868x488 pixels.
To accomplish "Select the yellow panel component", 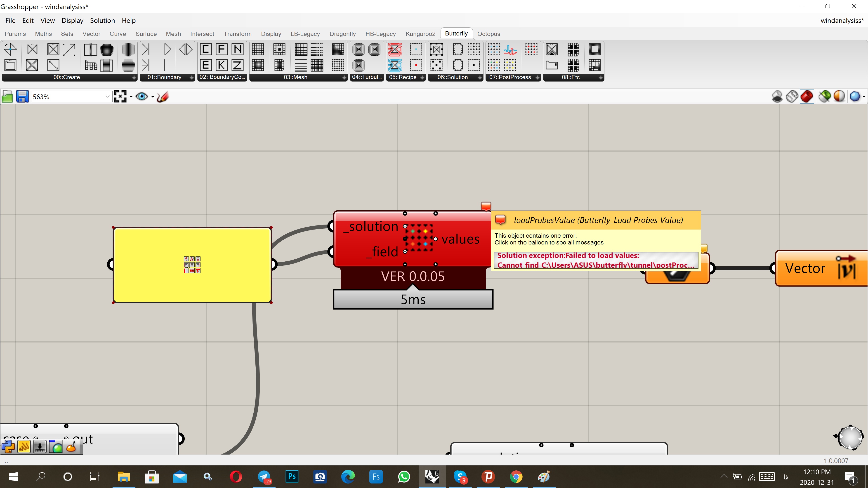I will [192, 265].
